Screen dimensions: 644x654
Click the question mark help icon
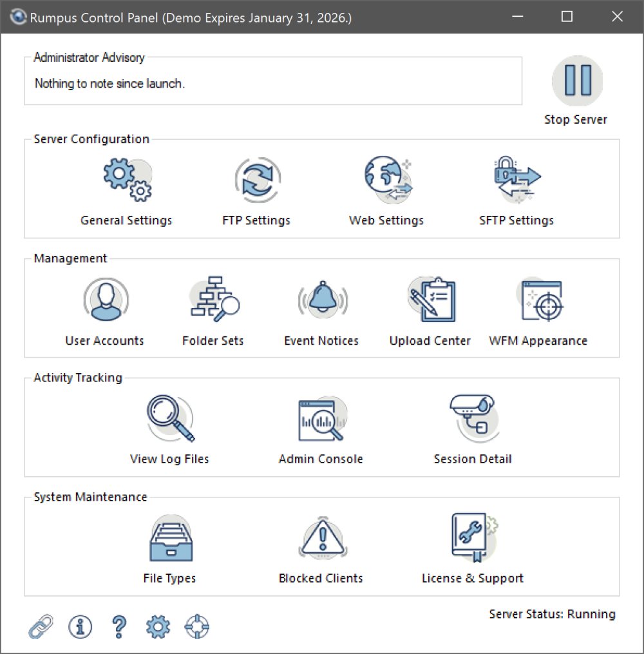tap(119, 626)
